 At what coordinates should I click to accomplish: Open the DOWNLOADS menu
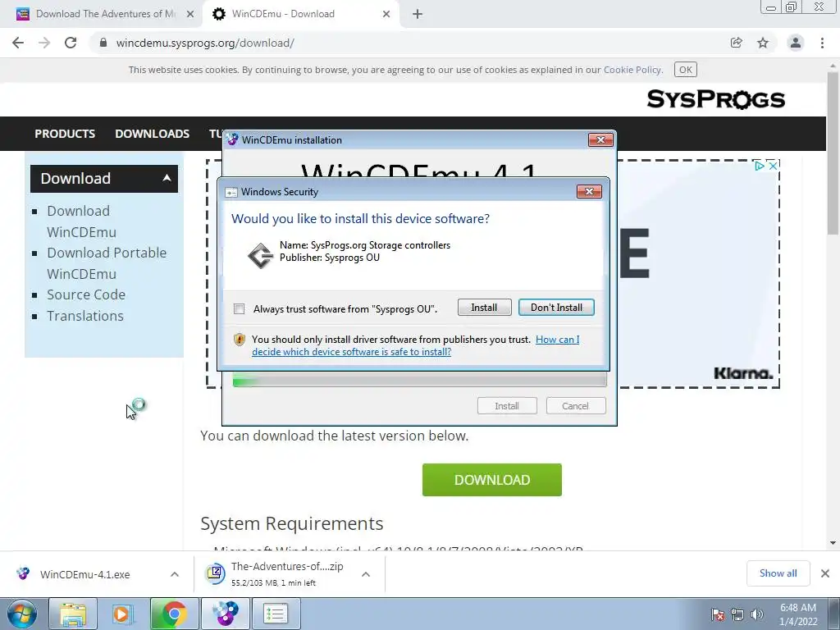[x=152, y=134]
